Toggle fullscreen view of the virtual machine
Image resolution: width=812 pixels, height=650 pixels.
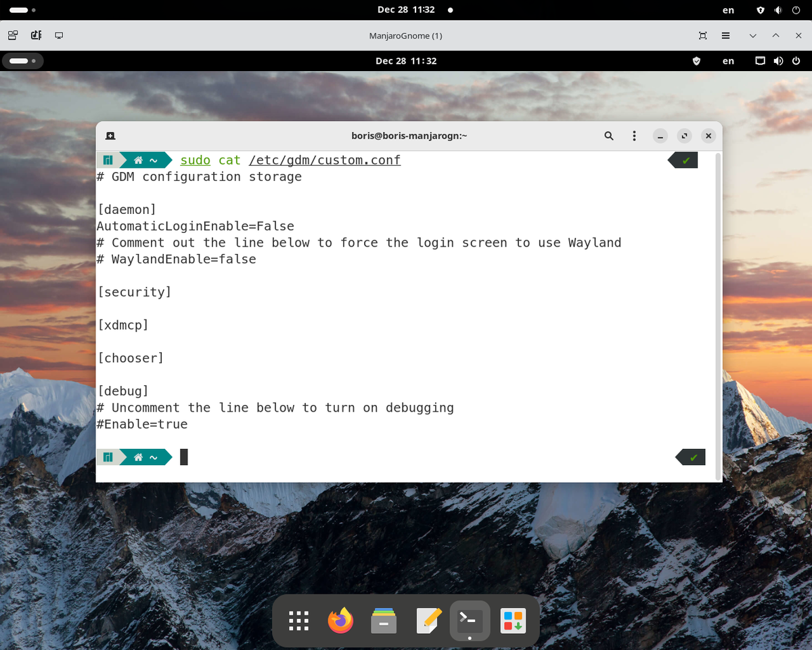702,35
